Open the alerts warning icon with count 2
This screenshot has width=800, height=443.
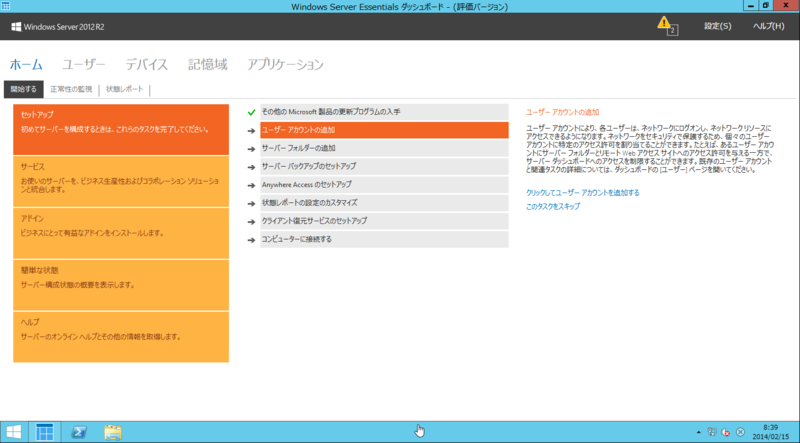(667, 26)
